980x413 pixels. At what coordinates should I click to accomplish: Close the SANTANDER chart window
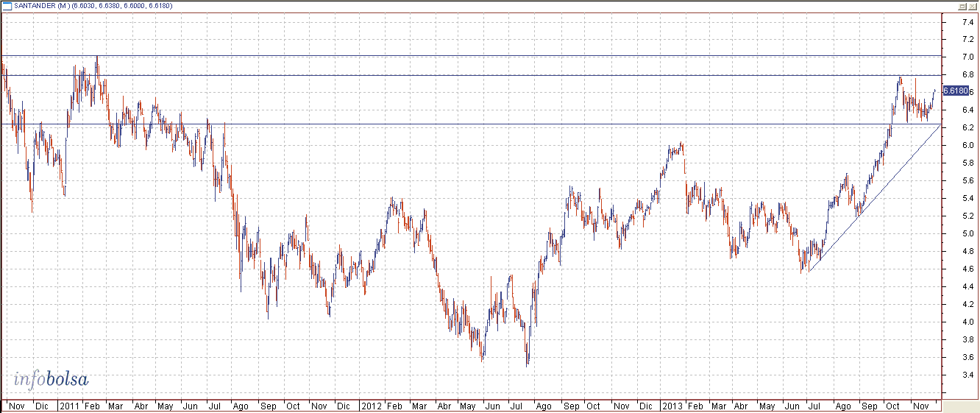tap(972, 6)
